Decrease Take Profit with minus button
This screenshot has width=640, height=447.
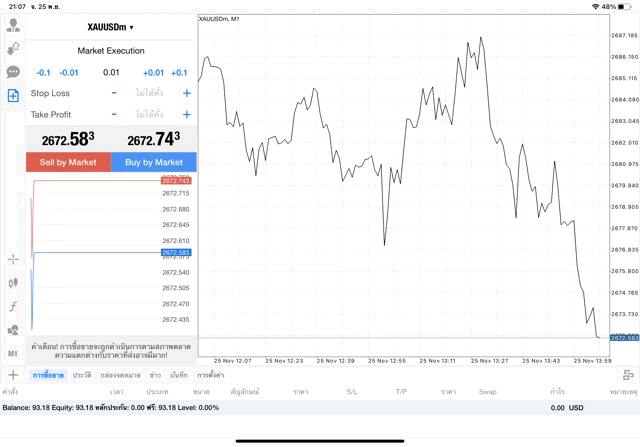point(114,114)
